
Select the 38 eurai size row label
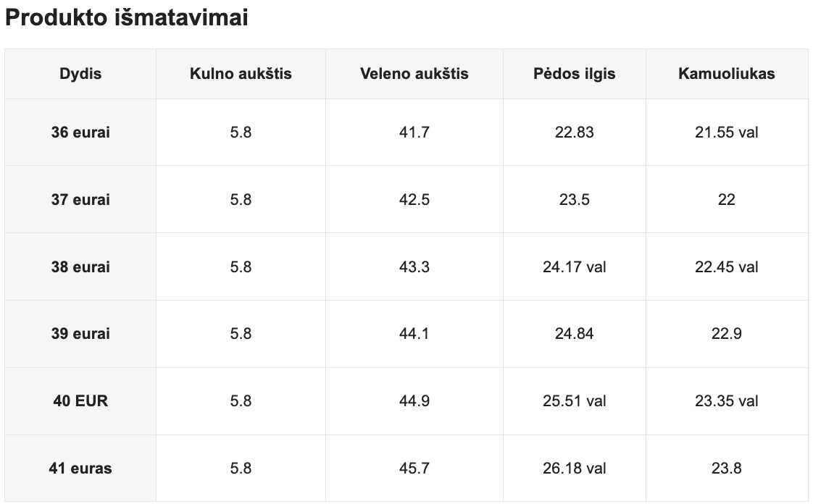tap(80, 267)
